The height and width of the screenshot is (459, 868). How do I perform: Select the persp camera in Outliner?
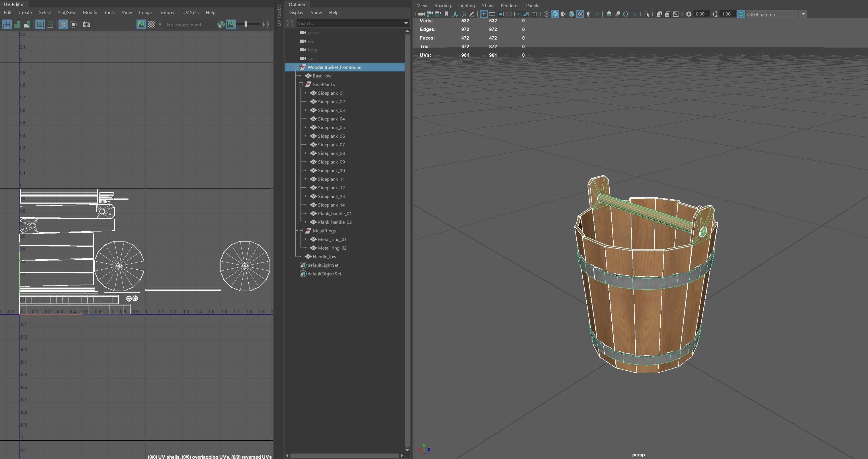point(313,33)
